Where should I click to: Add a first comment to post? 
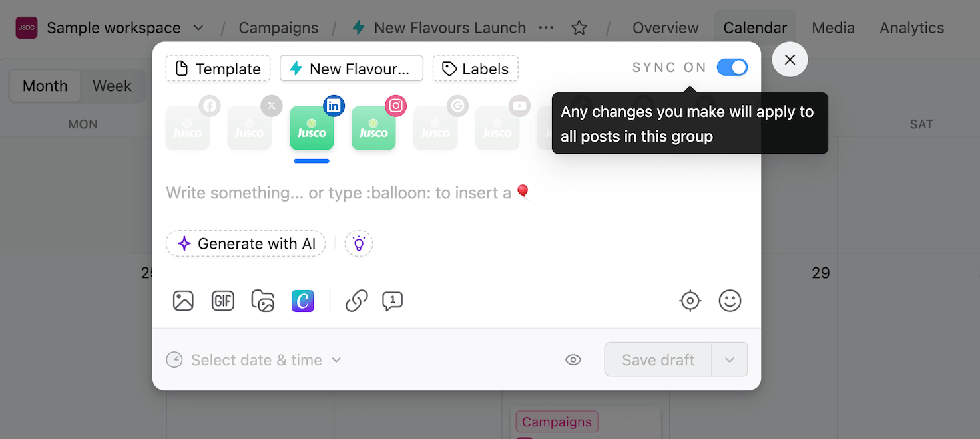393,301
